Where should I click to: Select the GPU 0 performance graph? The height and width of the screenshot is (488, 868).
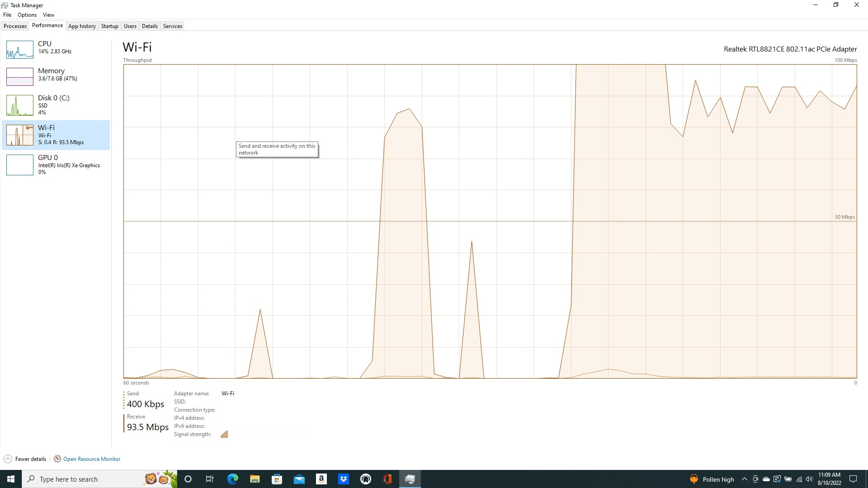(x=56, y=165)
